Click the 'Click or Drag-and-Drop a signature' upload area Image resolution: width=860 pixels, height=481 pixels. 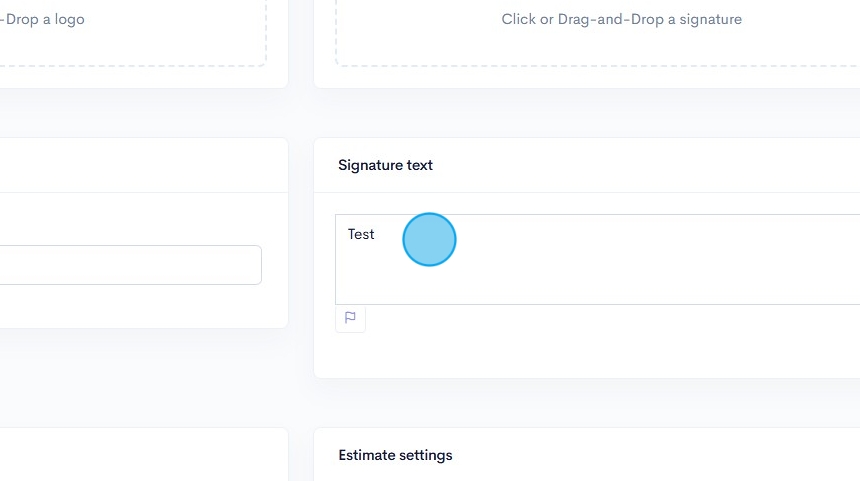pos(621,20)
